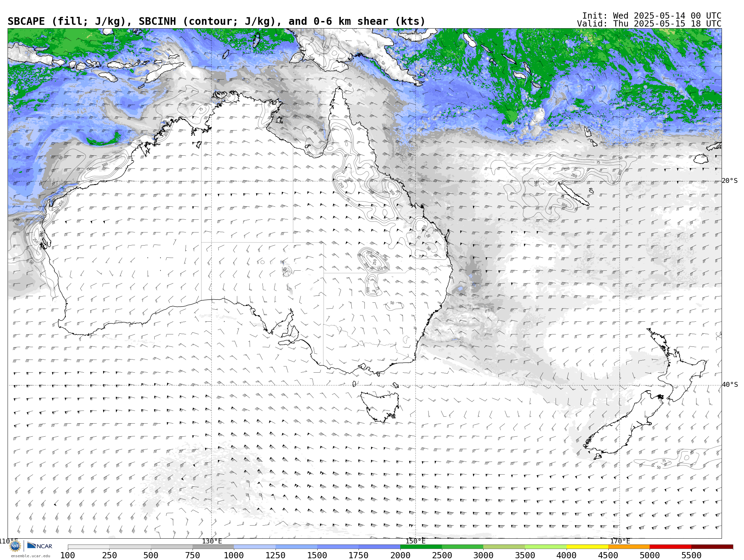Image resolution: width=744 pixels, height=560 pixels.
Task: Click the 170°E longitude label
Action: point(620,541)
